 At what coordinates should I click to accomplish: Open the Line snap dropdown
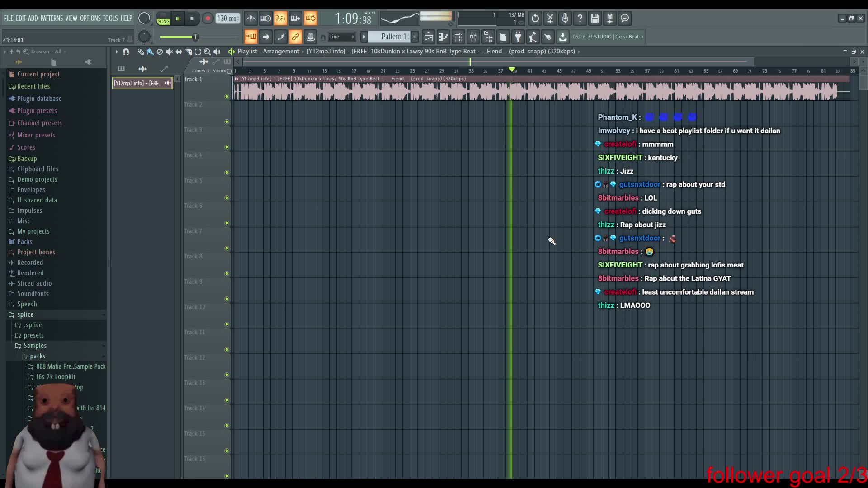pos(341,37)
